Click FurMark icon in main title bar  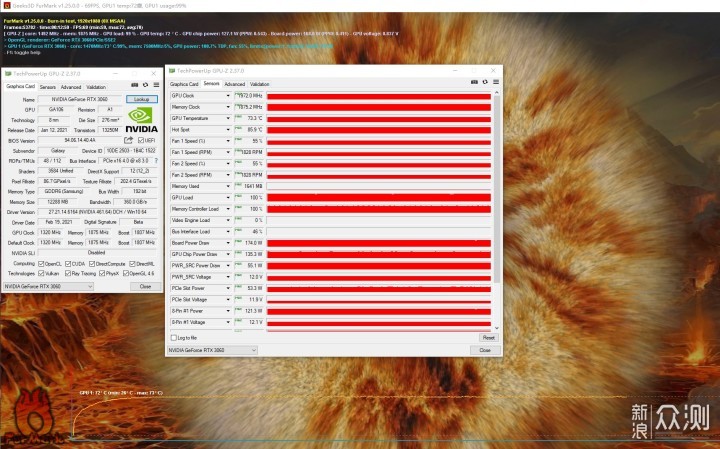click(x=6, y=6)
